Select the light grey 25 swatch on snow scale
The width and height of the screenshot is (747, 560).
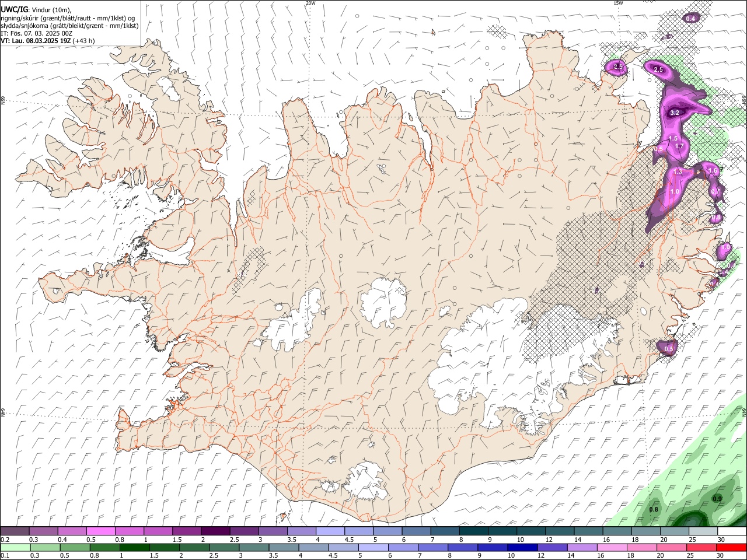tap(703, 531)
